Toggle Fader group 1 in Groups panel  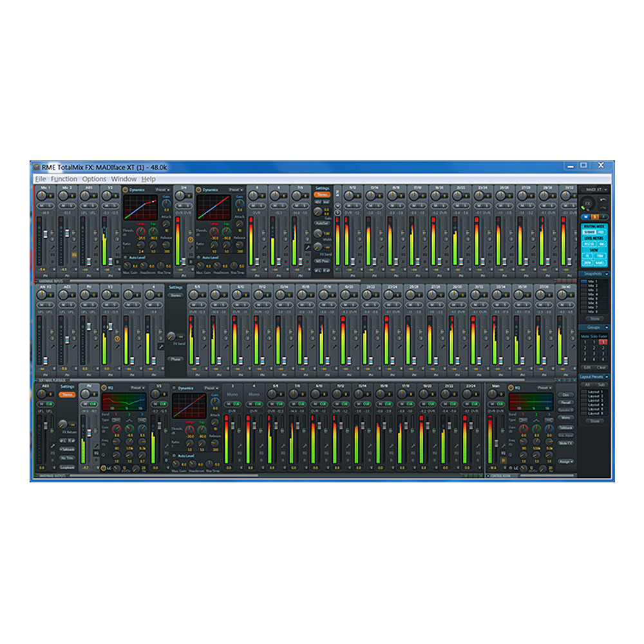click(x=603, y=342)
